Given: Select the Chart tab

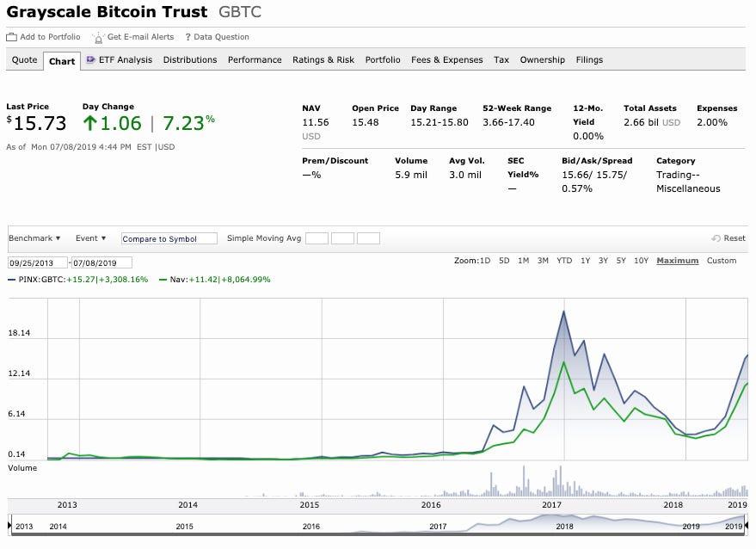Looking at the screenshot, I should tap(62, 61).
